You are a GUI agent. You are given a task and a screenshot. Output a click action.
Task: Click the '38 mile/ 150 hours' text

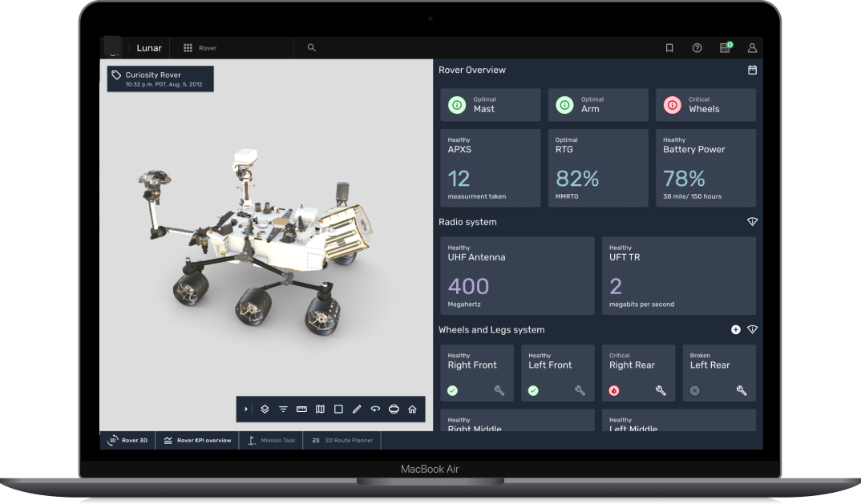coord(692,196)
